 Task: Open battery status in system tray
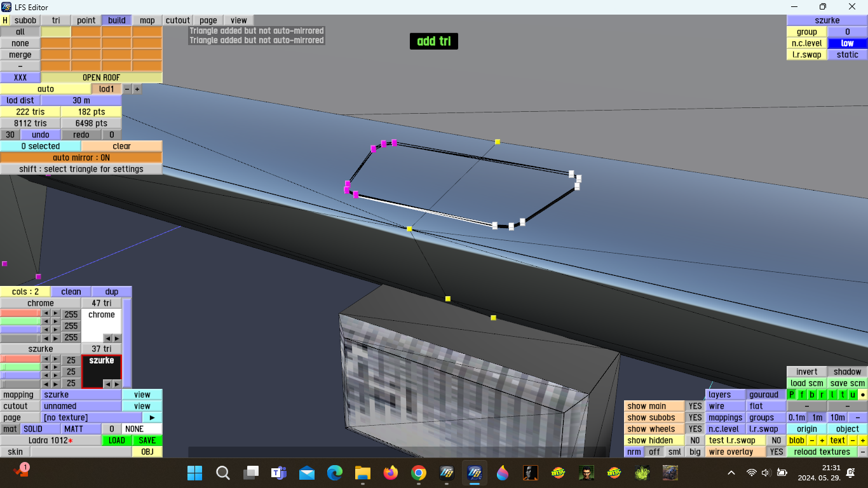point(782,473)
